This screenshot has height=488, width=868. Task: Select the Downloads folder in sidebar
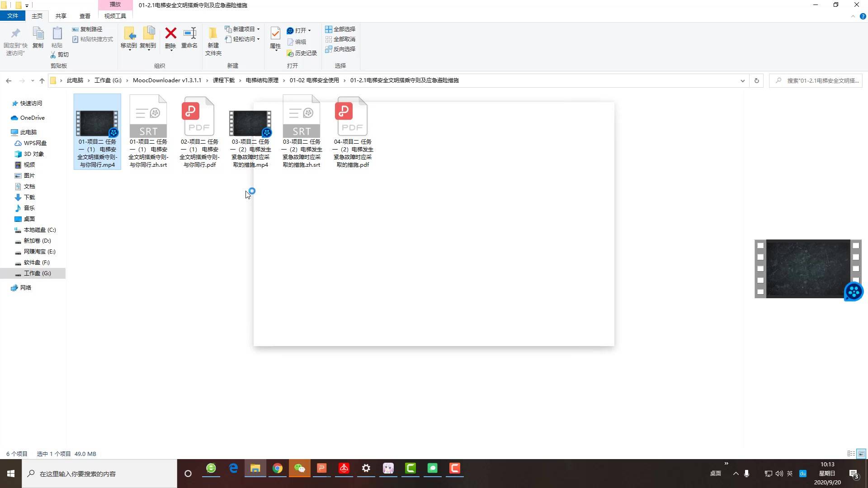tap(29, 197)
